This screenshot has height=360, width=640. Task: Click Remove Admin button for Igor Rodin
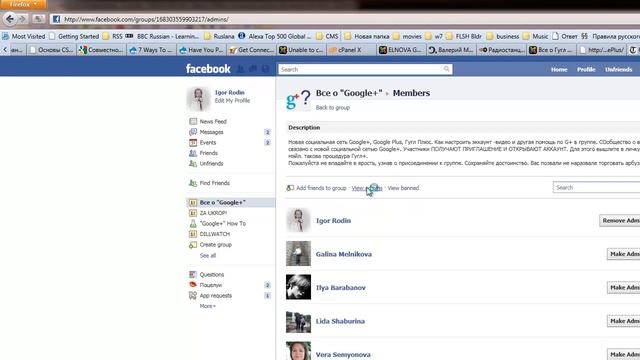(620, 220)
